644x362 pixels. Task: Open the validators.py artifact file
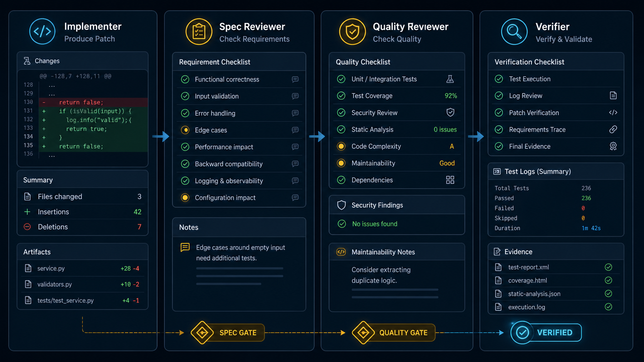point(82,284)
